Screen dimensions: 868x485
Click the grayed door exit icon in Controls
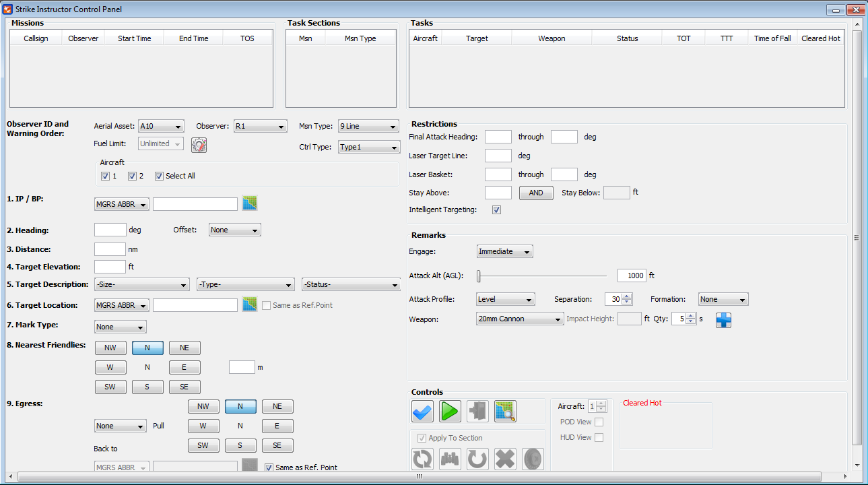[x=477, y=411]
